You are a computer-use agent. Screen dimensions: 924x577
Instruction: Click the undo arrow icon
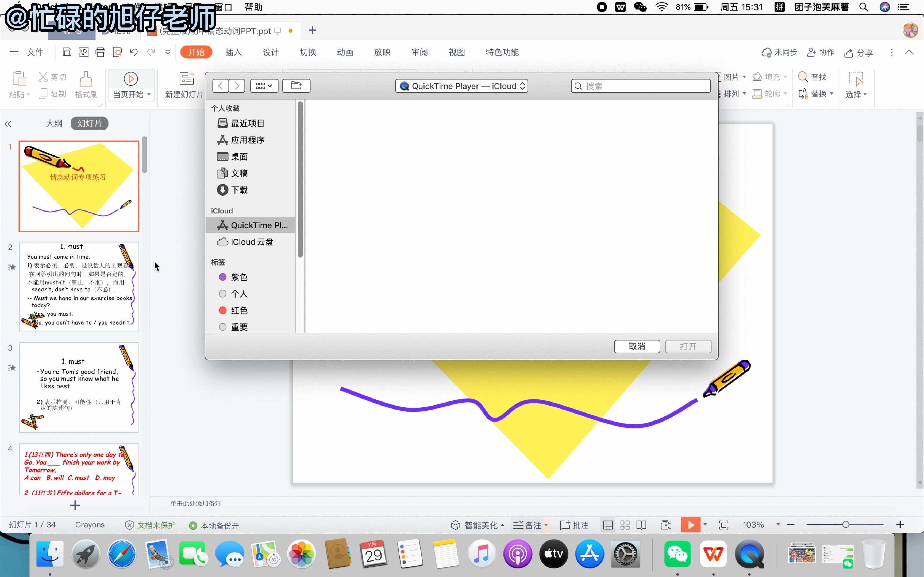click(x=134, y=52)
